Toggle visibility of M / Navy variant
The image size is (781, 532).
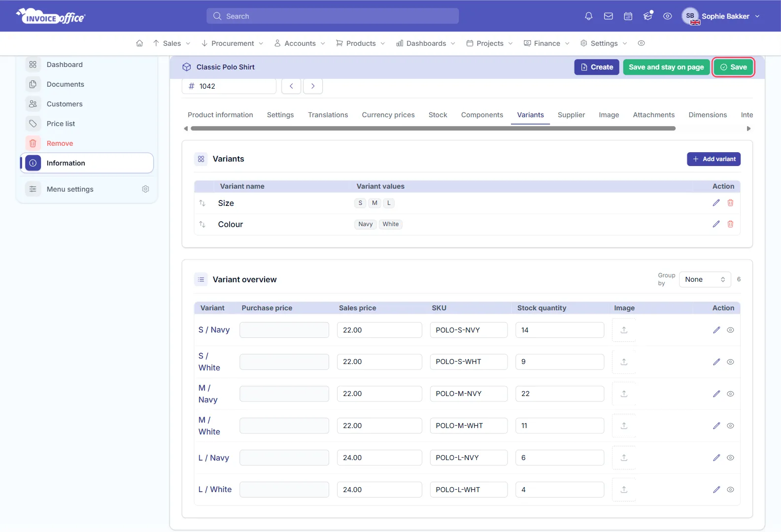coord(730,394)
